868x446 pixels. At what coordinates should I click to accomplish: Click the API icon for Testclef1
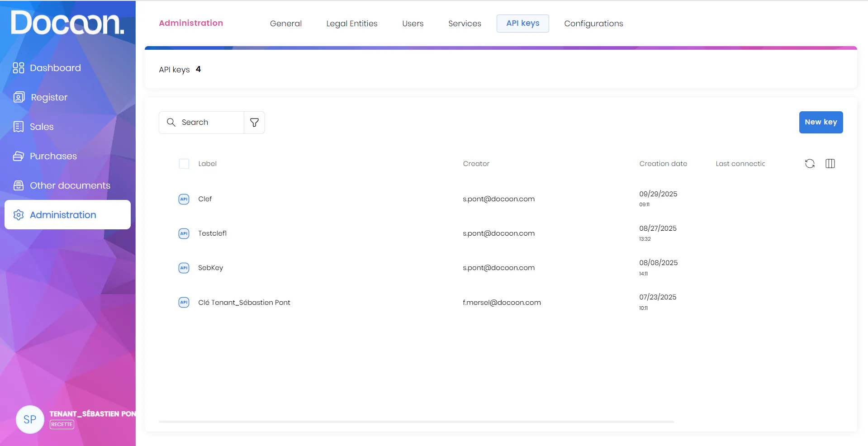point(184,233)
